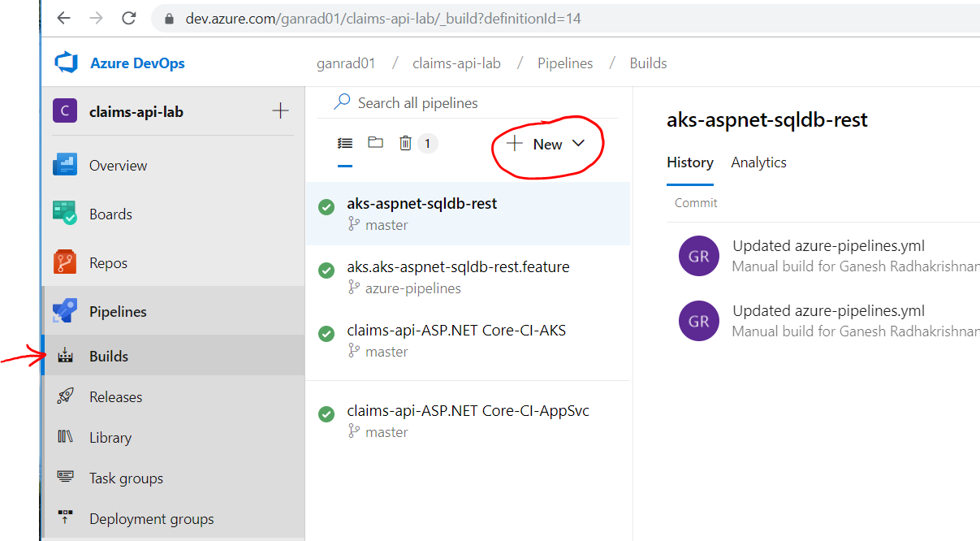Click success status icon of Core-CI-AppSvc
This screenshot has height=541, width=980.
[x=326, y=414]
